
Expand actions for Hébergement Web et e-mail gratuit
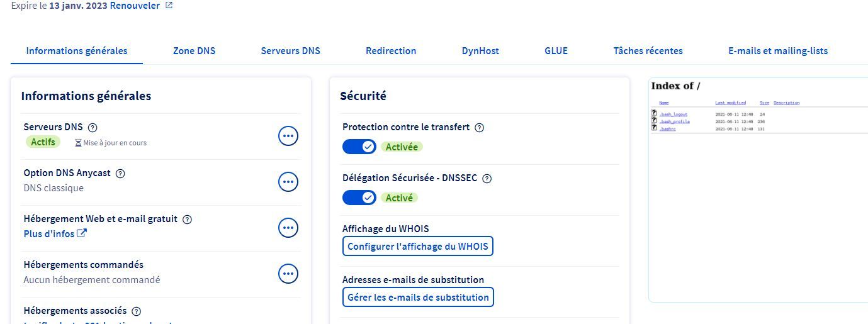(288, 228)
